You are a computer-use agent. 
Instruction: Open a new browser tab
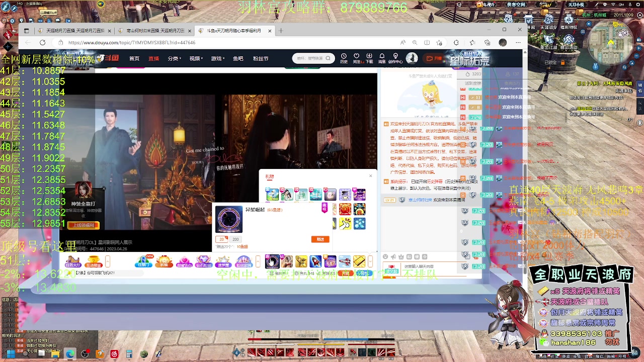click(281, 31)
